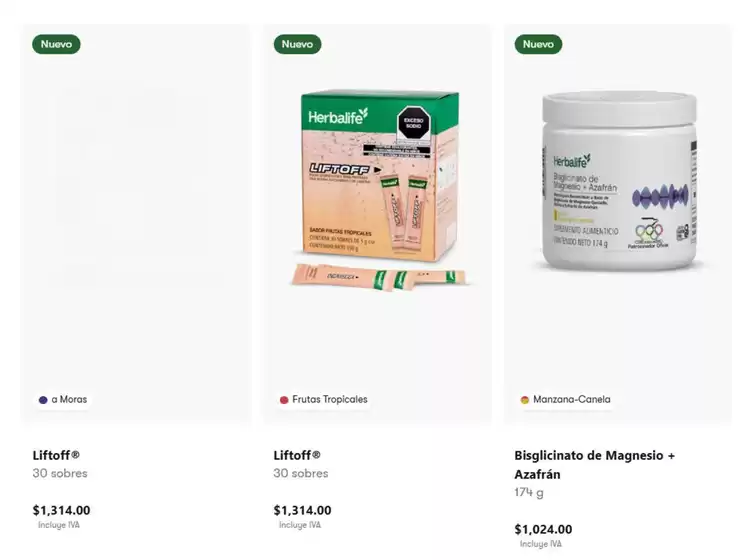
Task: Open the blank Moras Liftoff product image
Action: (136, 189)
